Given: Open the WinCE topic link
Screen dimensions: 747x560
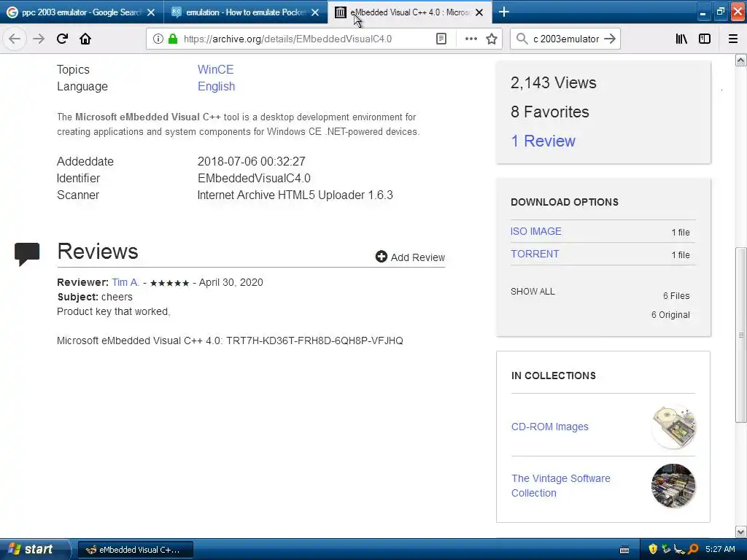Looking at the screenshot, I should 215,69.
